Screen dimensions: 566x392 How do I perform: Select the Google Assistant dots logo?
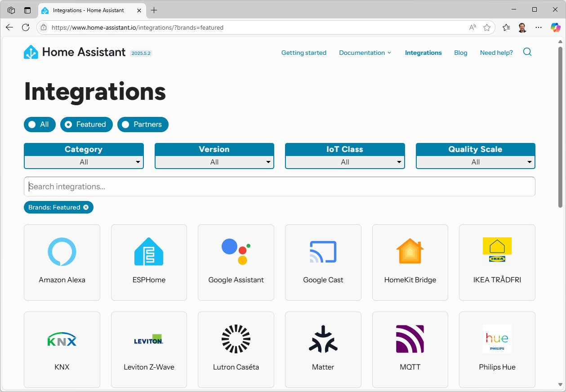click(x=236, y=252)
